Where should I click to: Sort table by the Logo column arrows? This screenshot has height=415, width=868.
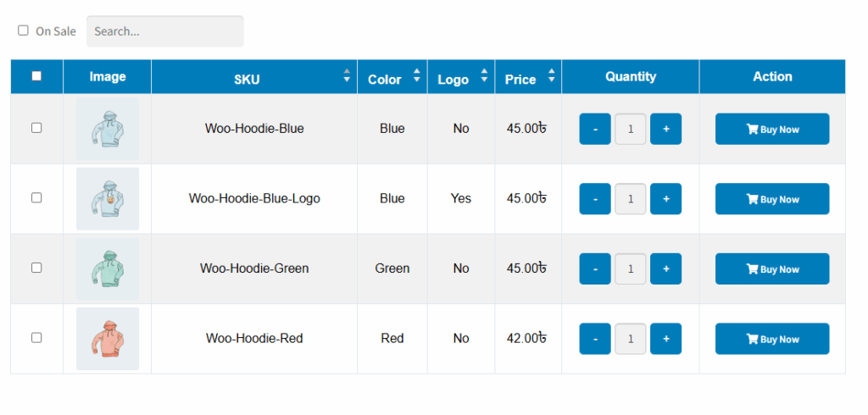click(484, 76)
